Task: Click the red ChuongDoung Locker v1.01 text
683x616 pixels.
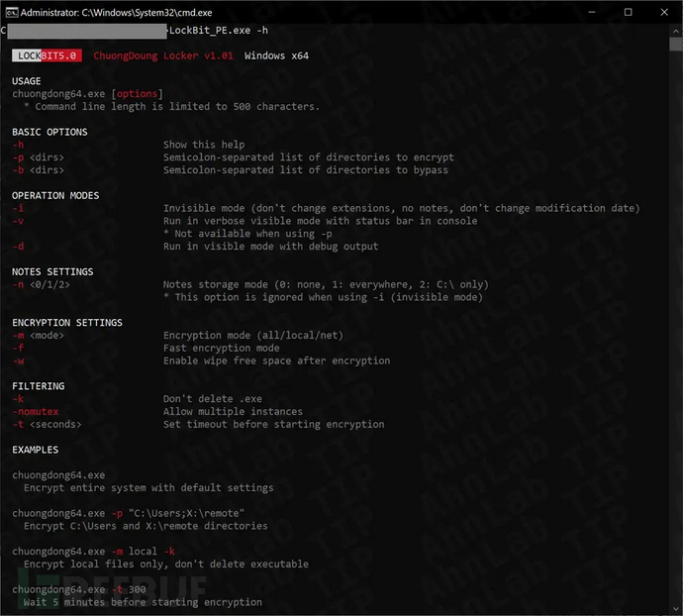Action: [163, 55]
